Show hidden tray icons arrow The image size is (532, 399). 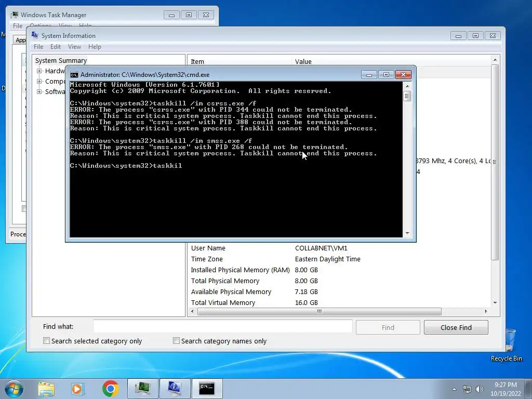(454, 389)
